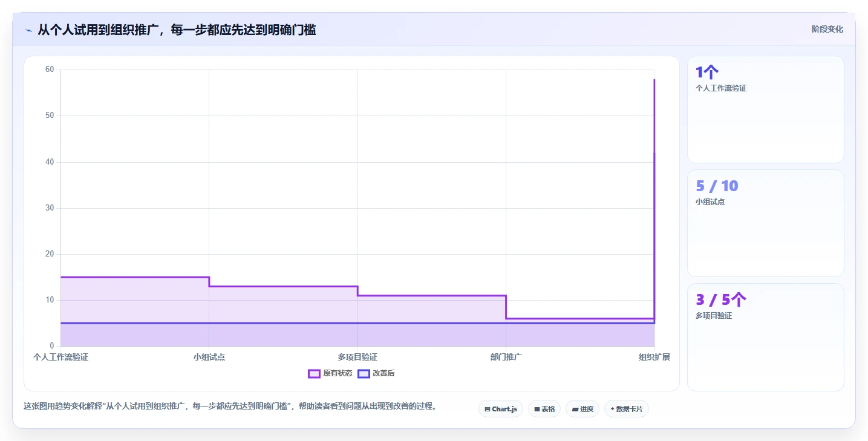The width and height of the screenshot is (868, 441).
Task: Click the 小组试点 x-axis label
Action: [209, 357]
